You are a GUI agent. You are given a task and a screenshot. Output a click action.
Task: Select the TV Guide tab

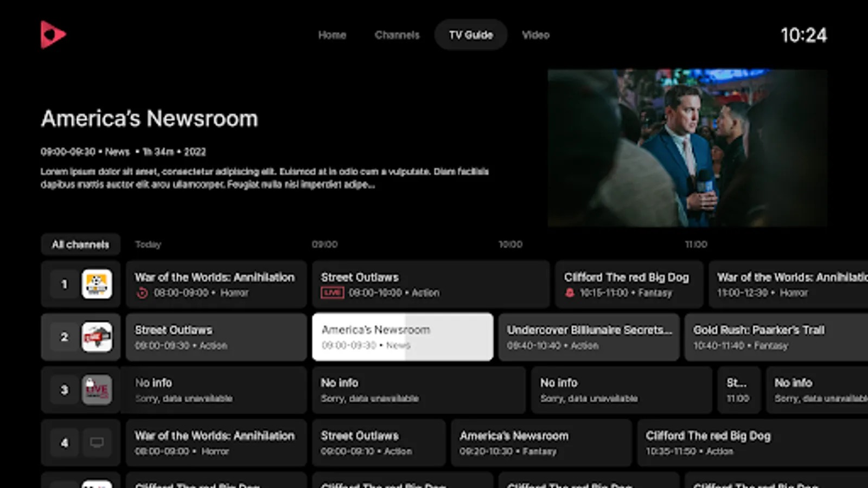click(x=471, y=35)
